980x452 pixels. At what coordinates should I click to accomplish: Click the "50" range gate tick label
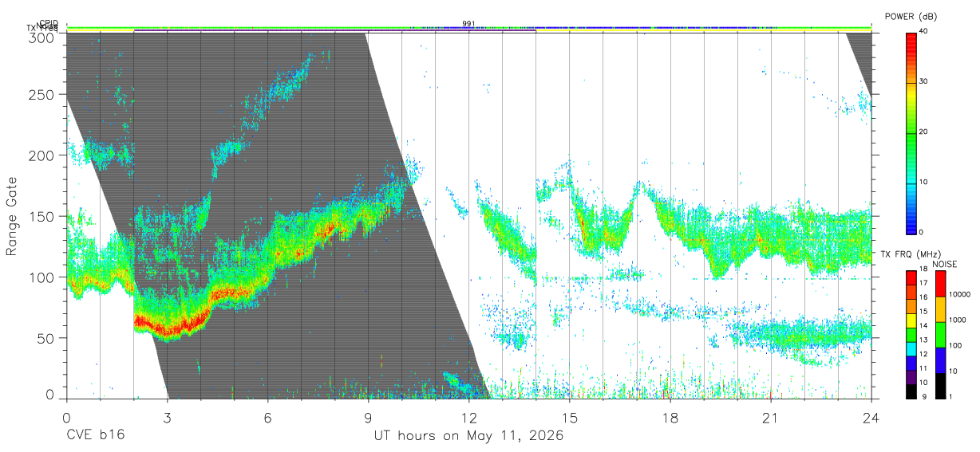(x=46, y=338)
